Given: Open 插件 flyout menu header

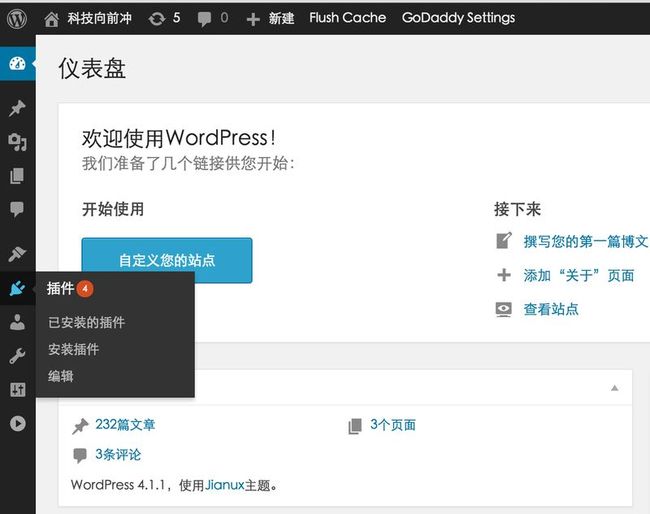Looking at the screenshot, I should pyautogui.click(x=61, y=289).
